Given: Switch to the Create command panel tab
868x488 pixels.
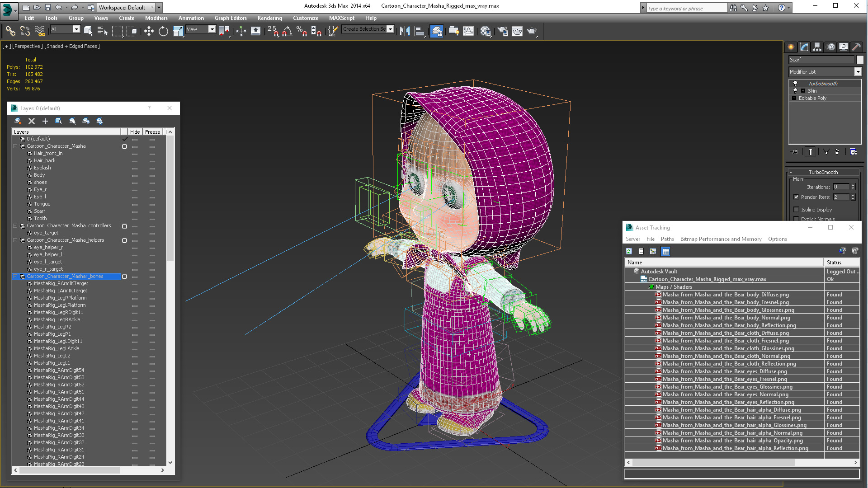Looking at the screenshot, I should 791,47.
